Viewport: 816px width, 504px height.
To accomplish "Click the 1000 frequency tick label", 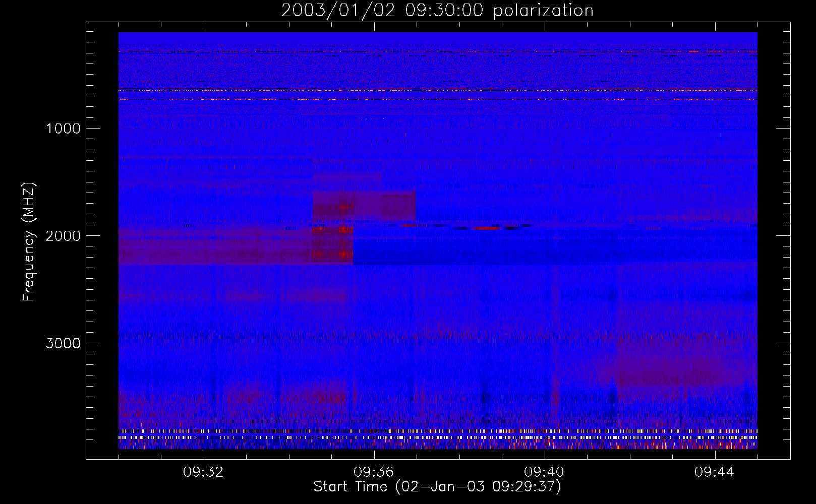I will coord(64,129).
